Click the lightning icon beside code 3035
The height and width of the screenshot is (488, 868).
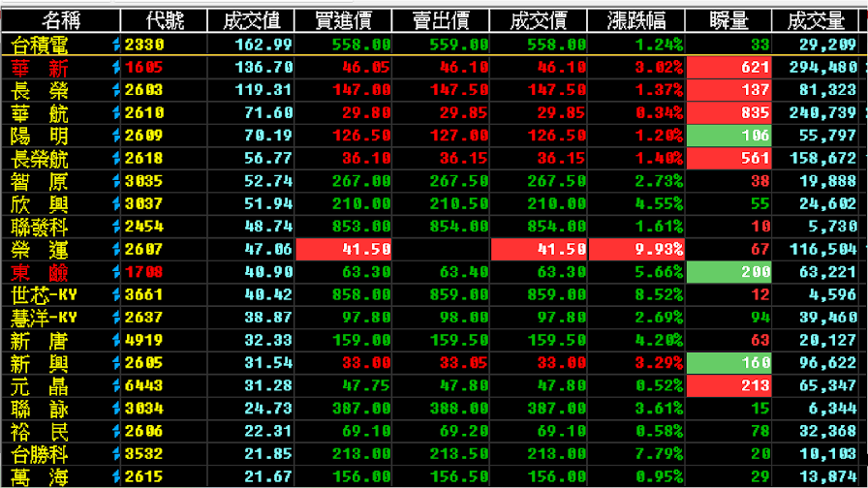click(116, 181)
